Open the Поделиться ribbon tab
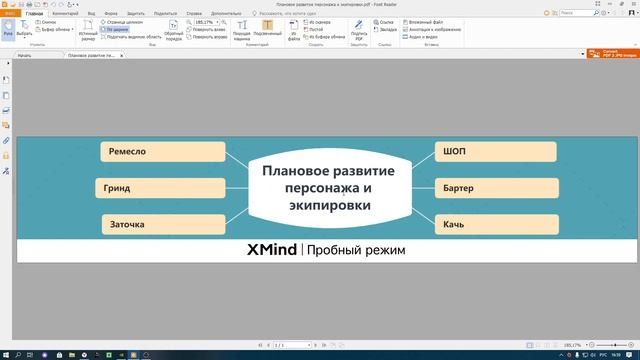This screenshot has height=360, width=640. coord(165,13)
